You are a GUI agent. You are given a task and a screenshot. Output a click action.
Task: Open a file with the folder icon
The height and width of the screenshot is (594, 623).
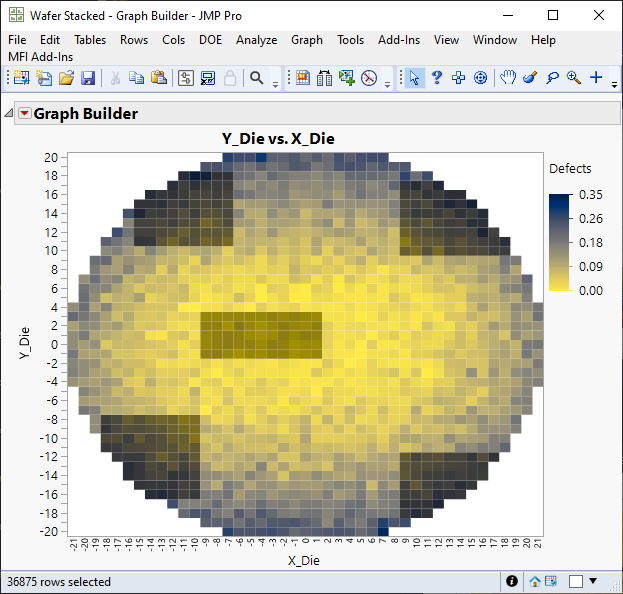(66, 77)
